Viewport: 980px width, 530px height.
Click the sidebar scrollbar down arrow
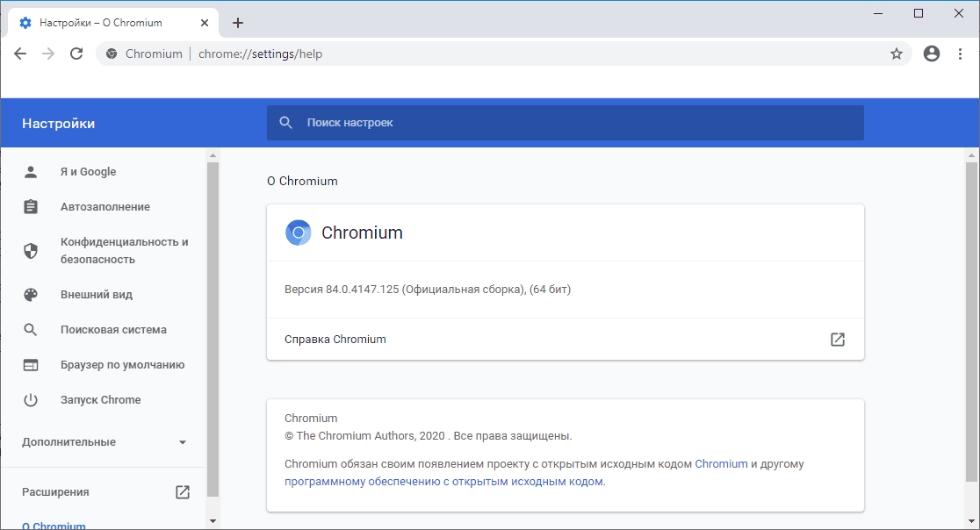pos(213,521)
